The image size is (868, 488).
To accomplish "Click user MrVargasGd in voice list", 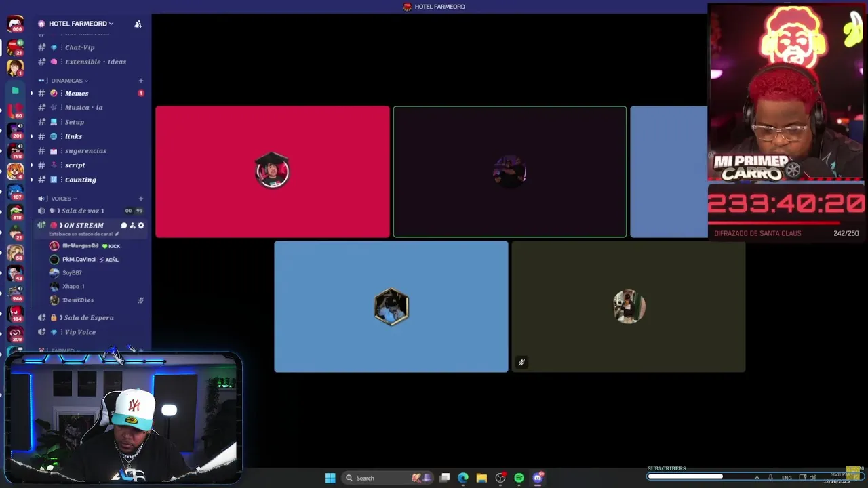I will coord(80,246).
